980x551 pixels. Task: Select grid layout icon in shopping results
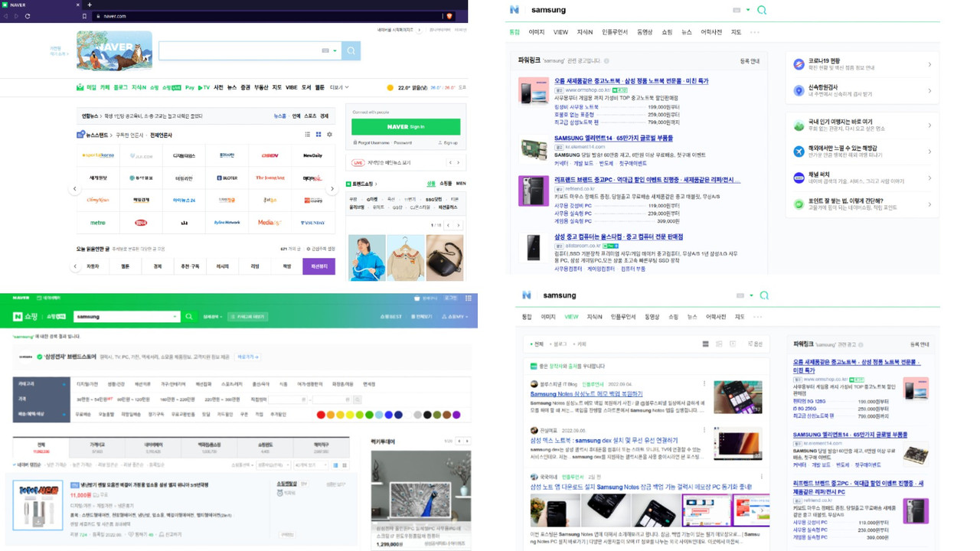coord(345,465)
